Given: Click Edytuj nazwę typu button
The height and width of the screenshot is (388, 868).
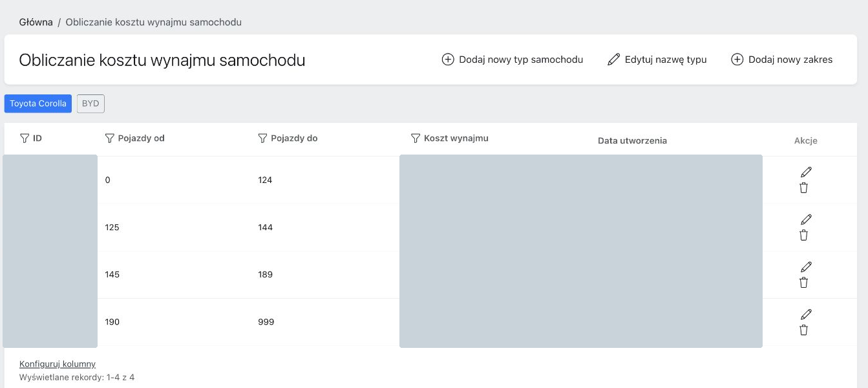Looking at the screenshot, I should (657, 59).
